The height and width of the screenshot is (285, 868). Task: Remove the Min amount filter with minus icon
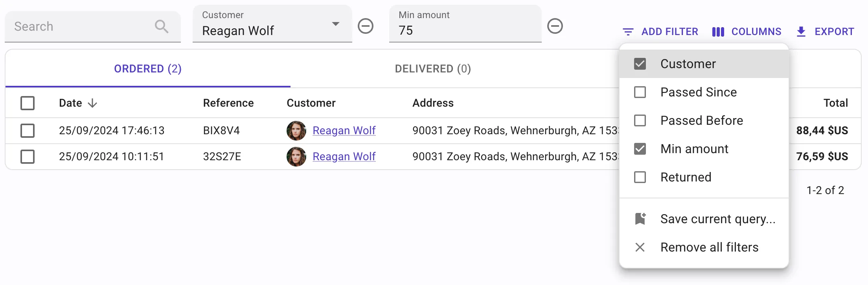(555, 26)
